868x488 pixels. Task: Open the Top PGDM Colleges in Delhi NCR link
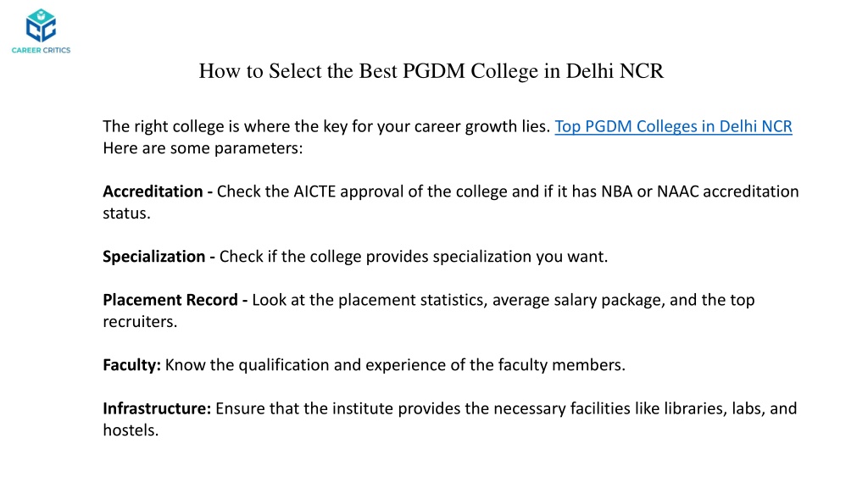click(x=673, y=127)
